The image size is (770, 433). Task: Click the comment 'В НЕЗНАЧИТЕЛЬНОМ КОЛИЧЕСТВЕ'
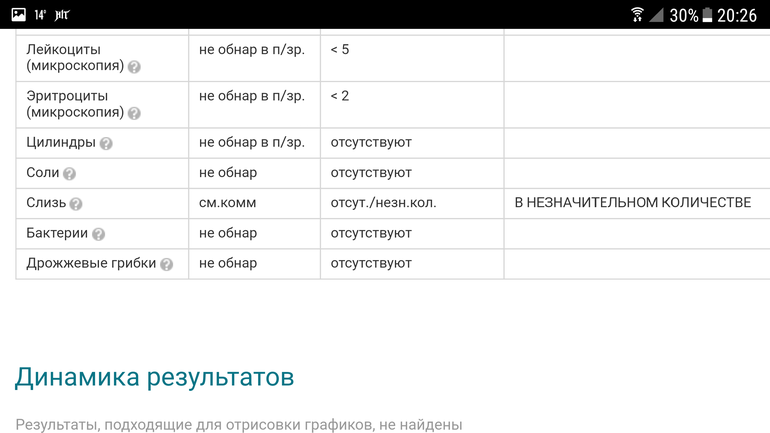pyautogui.click(x=632, y=203)
